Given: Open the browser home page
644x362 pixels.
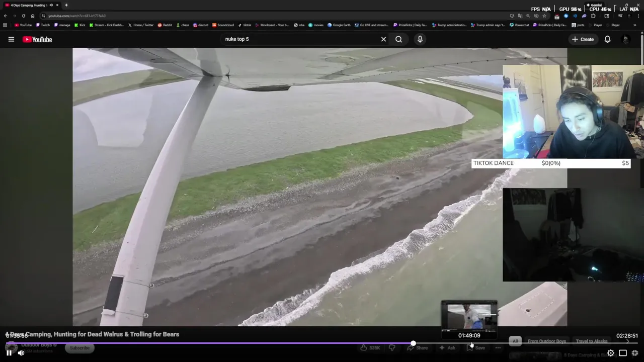Looking at the screenshot, I should (x=33, y=16).
